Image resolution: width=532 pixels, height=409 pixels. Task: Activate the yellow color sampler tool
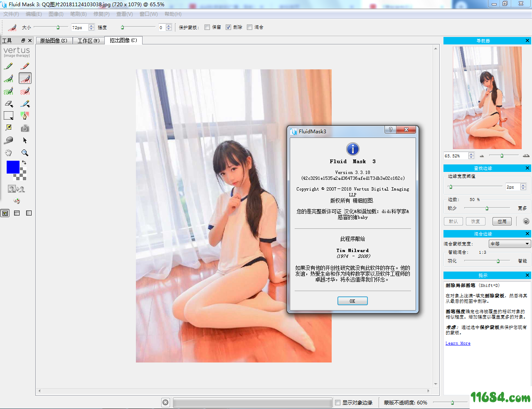[9, 128]
